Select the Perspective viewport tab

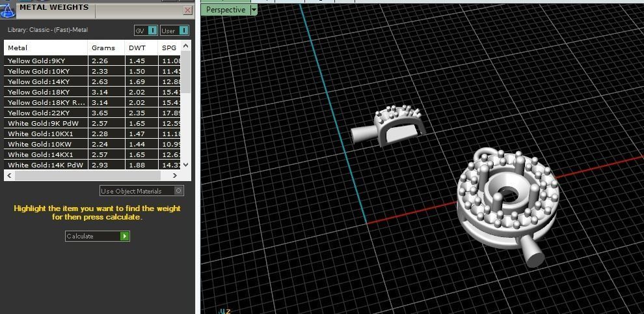226,10
